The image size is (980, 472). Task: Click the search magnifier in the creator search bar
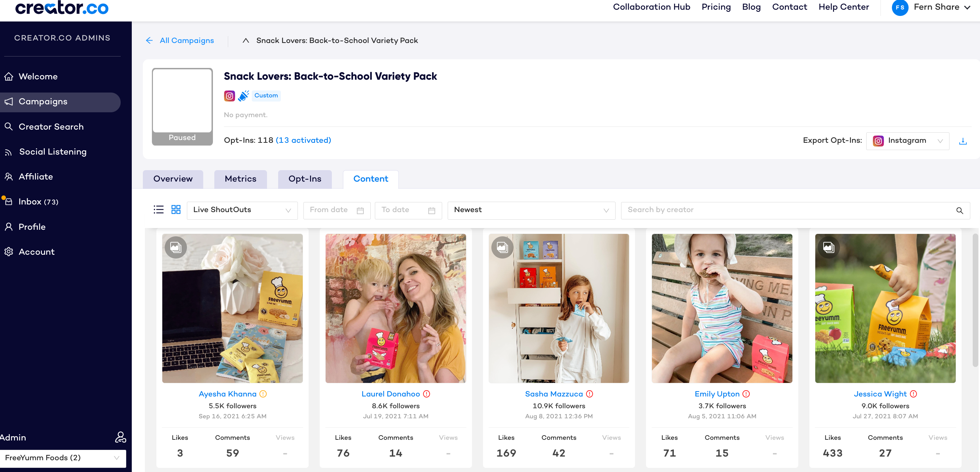tap(960, 211)
